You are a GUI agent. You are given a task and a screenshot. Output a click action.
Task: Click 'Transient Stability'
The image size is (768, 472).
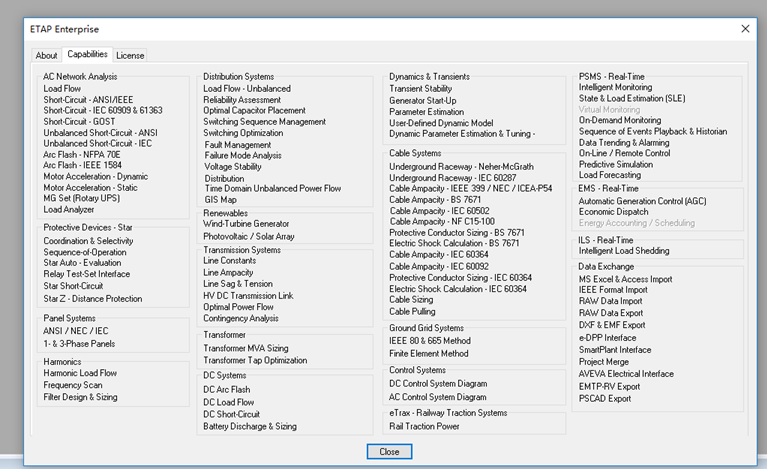pyautogui.click(x=421, y=89)
